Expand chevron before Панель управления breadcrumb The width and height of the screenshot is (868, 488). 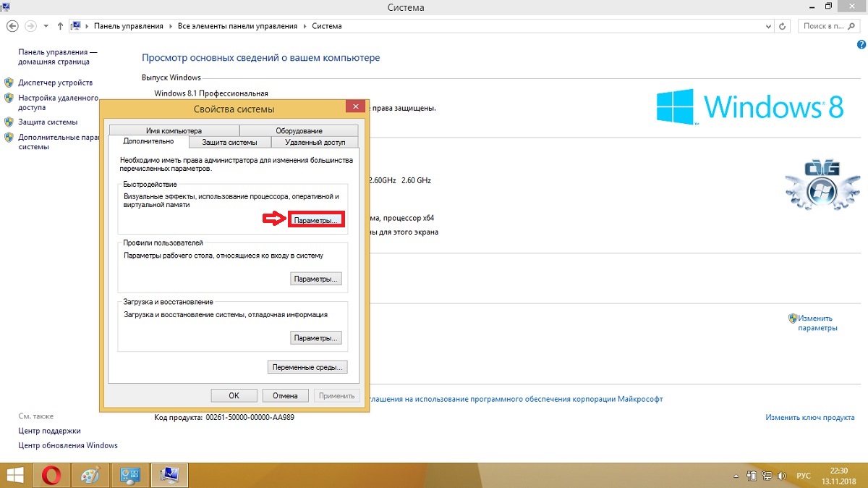[88, 26]
